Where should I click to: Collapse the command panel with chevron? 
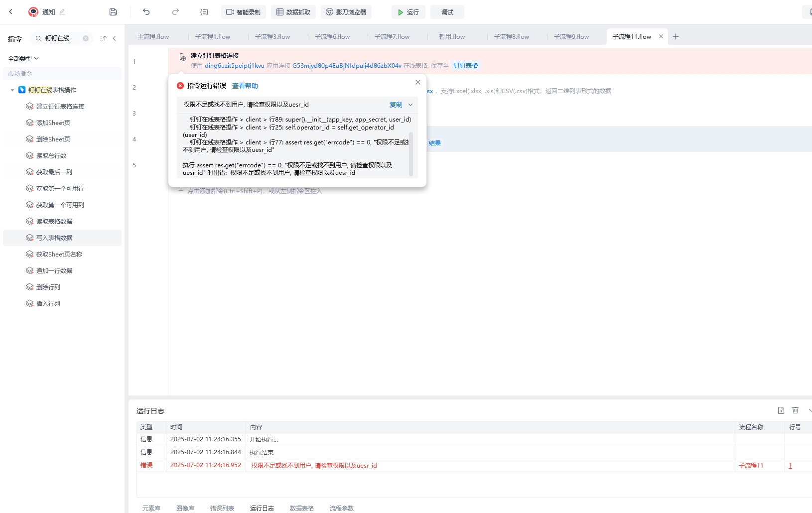pos(115,38)
